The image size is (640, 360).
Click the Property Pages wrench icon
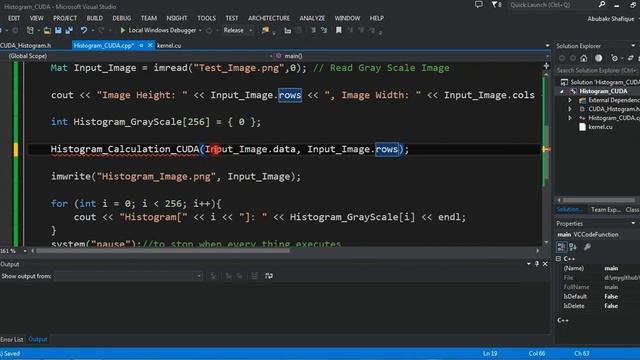click(x=587, y=247)
